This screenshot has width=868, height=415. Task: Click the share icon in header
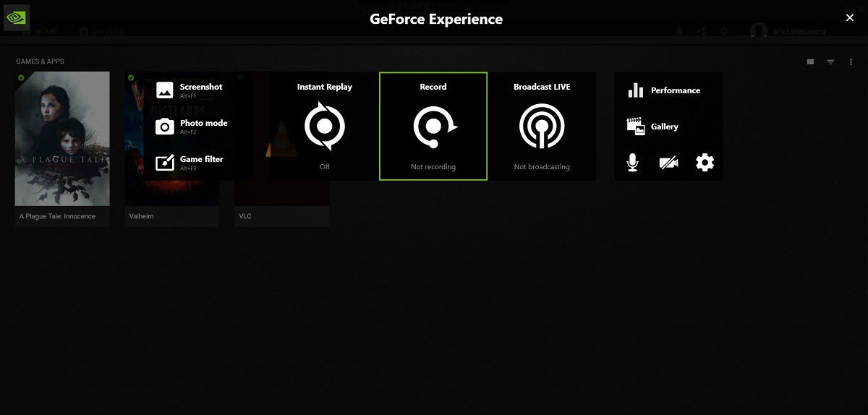click(x=701, y=31)
